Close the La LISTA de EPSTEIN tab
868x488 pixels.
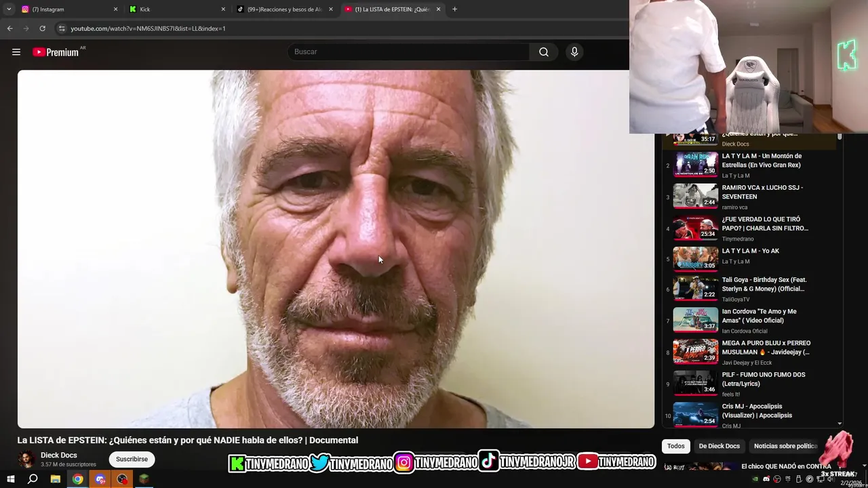pyautogui.click(x=438, y=9)
